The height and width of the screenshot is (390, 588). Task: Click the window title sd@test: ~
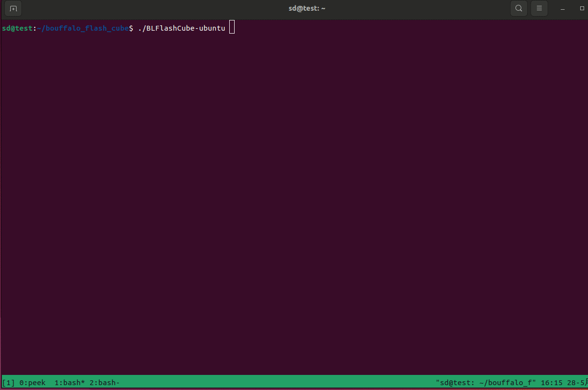[307, 8]
